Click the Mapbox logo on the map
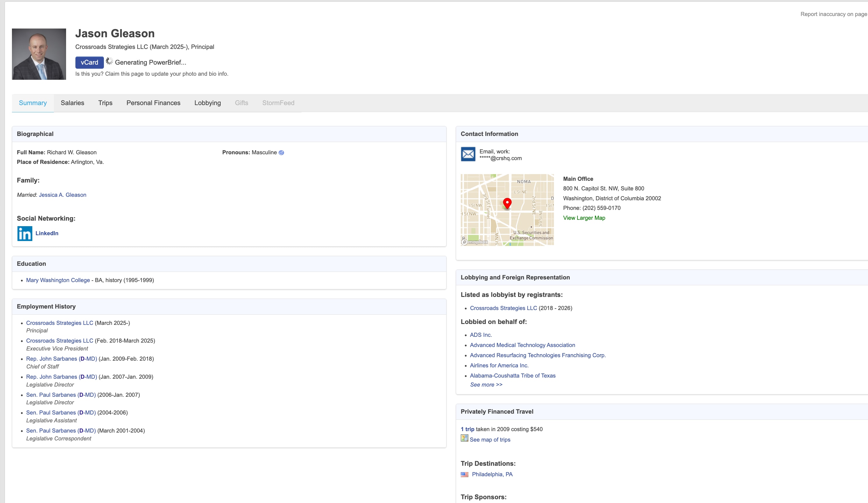 (475, 242)
